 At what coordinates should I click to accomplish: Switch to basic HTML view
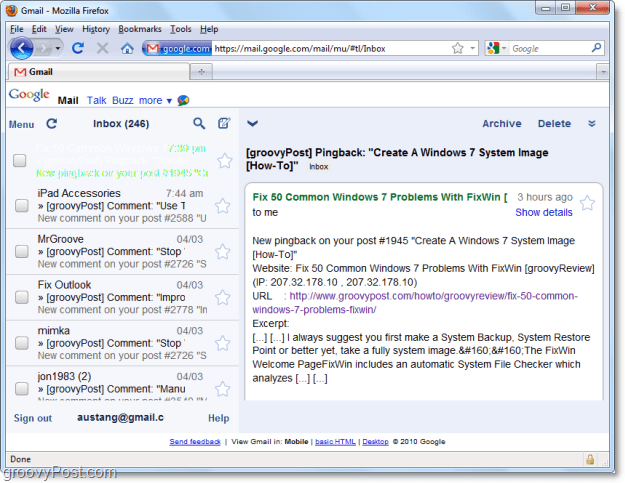(x=335, y=442)
